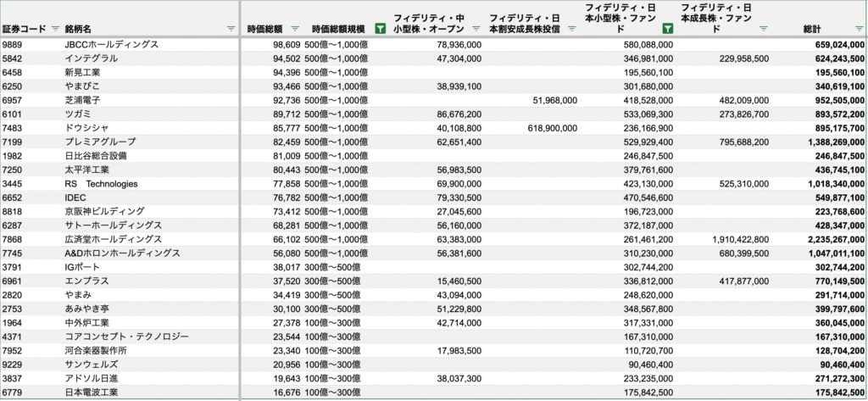Open the フィデリティ・日本成長株・ファンド filter
This screenshot has width=868, height=401.
pyautogui.click(x=764, y=28)
